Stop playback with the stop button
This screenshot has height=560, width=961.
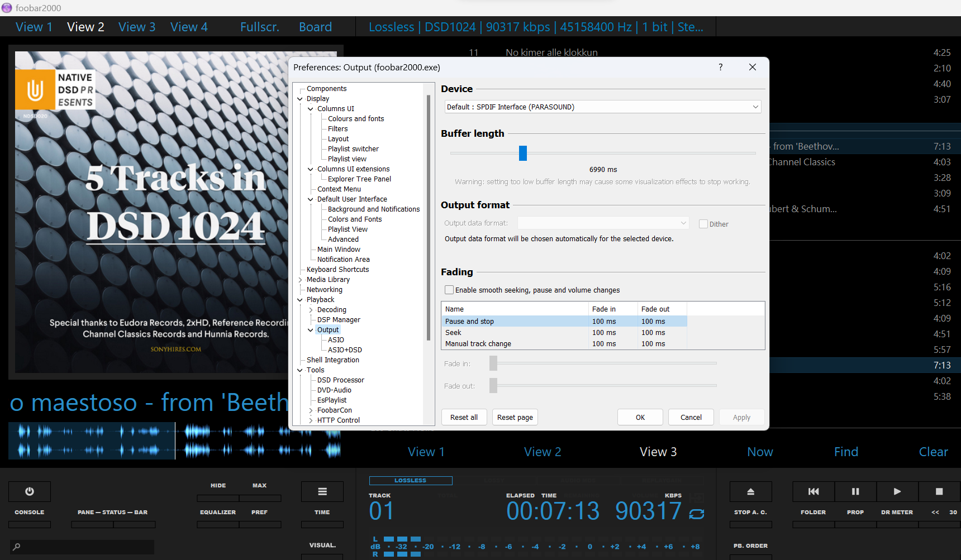(939, 491)
